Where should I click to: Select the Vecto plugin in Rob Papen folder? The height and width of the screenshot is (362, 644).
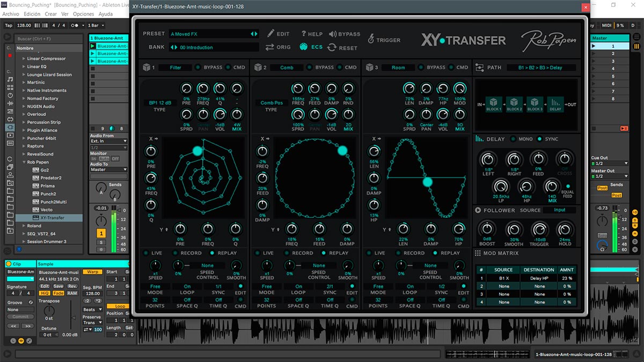pos(47,210)
